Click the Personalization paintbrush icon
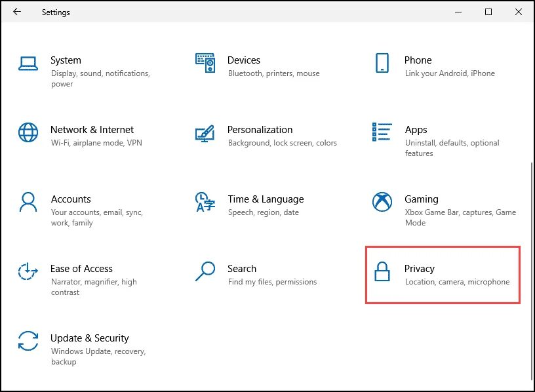535x392 pixels. [x=205, y=133]
